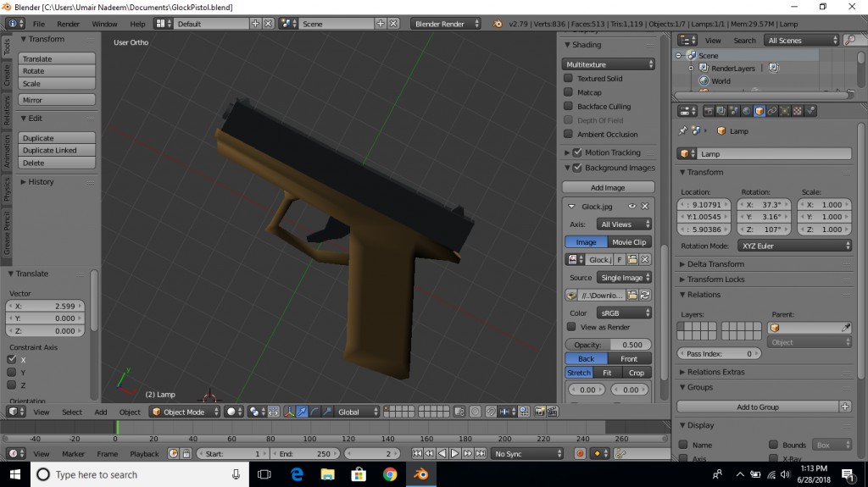Image resolution: width=868 pixels, height=487 pixels.
Task: Open the Blender logo splash icon
Action: pyautogui.click(x=498, y=24)
